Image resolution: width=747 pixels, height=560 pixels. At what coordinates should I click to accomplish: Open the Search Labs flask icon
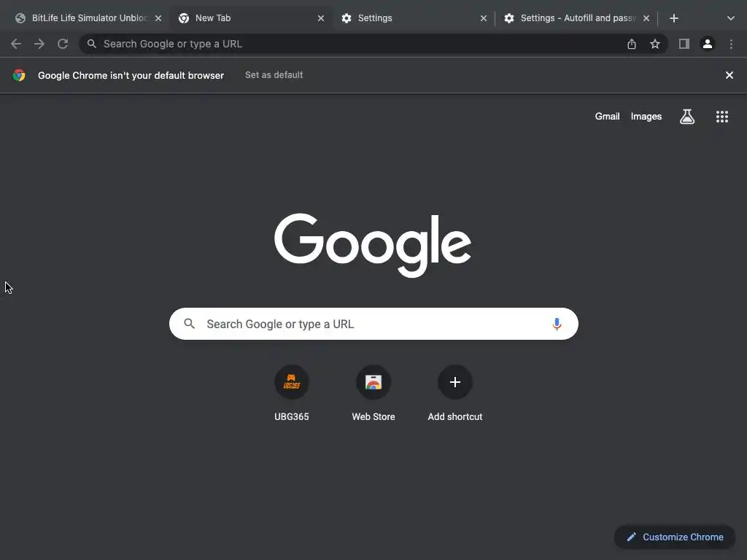(687, 117)
